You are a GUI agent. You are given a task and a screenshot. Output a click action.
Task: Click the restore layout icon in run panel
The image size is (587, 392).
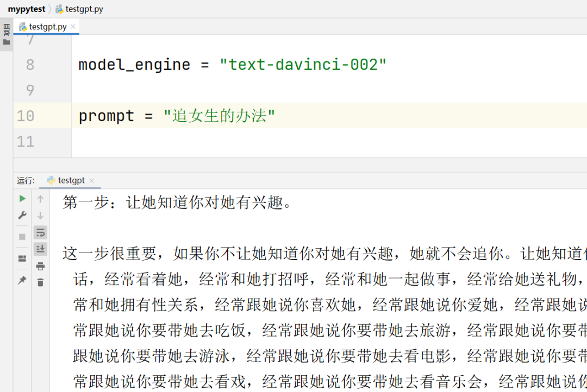pos(22,258)
